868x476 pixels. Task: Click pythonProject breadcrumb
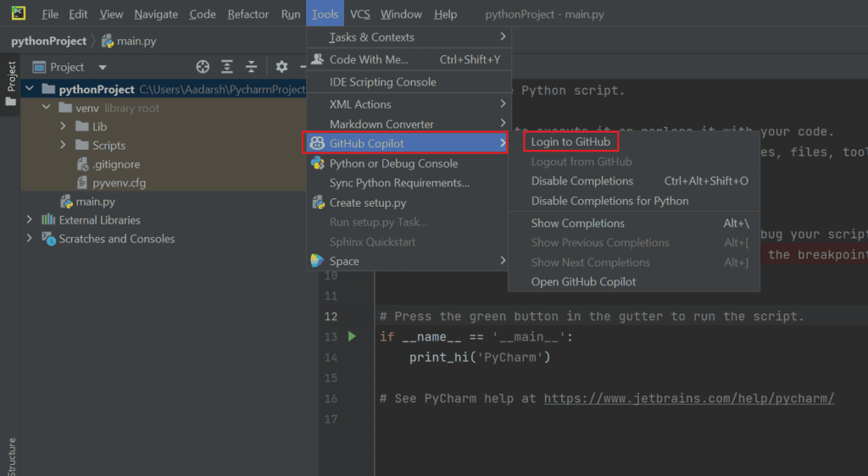click(48, 41)
